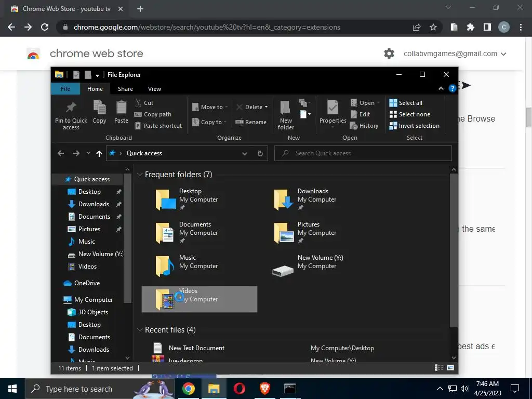The image size is (532, 399).
Task: Select New Volume (Y:) in sidebar
Action: [x=96, y=254]
